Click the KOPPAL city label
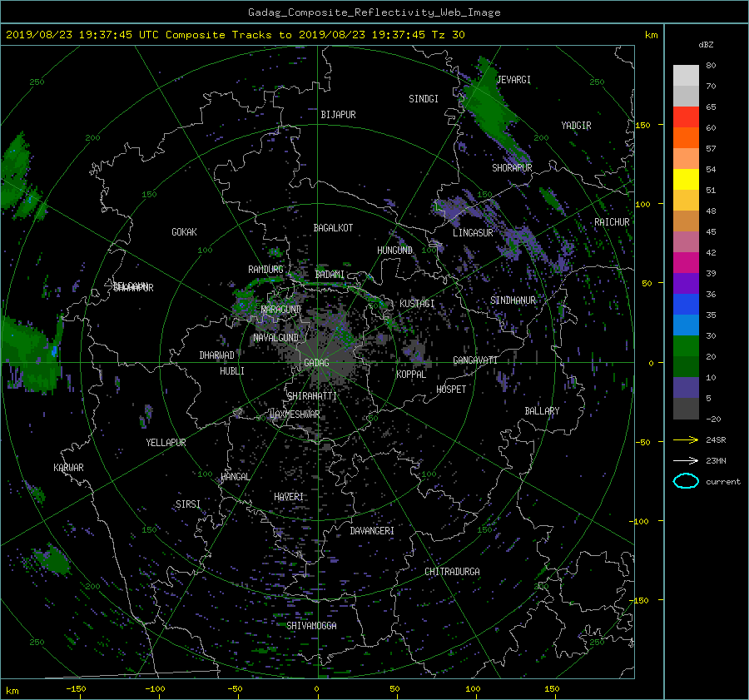Image resolution: width=749 pixels, height=700 pixels. coord(411,374)
